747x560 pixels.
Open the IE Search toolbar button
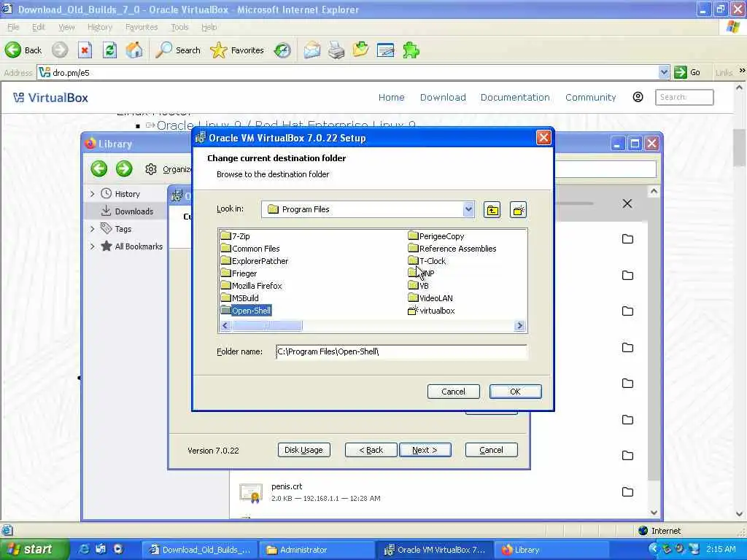[x=178, y=50]
